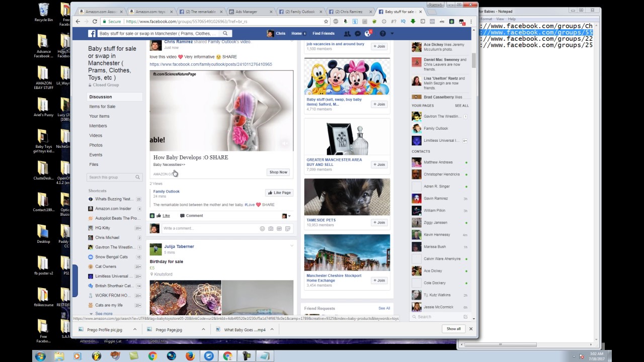Expand the Facebook account dropdown arrow in header
The width and height of the screenshot is (644, 362).
pos(392,34)
